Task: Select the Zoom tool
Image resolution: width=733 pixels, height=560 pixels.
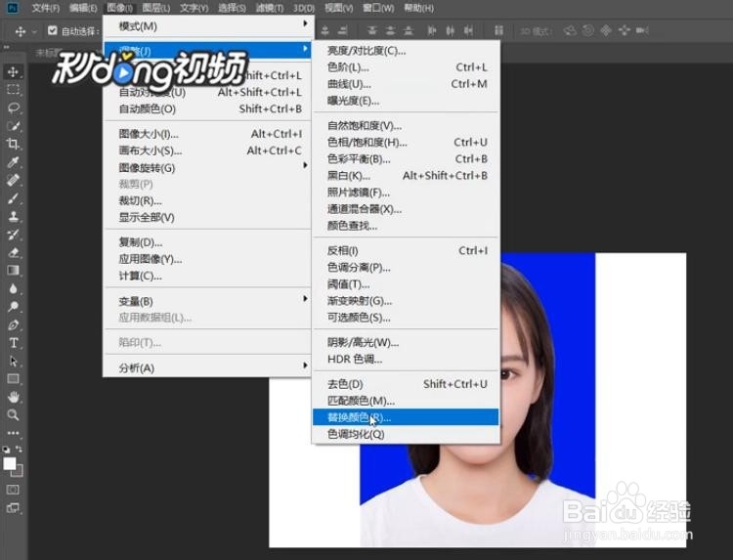Action: click(13, 414)
